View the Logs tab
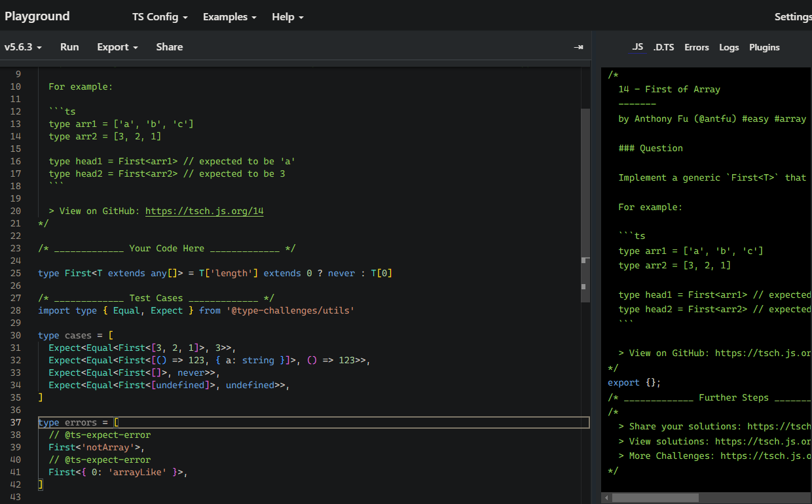Viewport: 812px width, 504px height. click(x=729, y=47)
